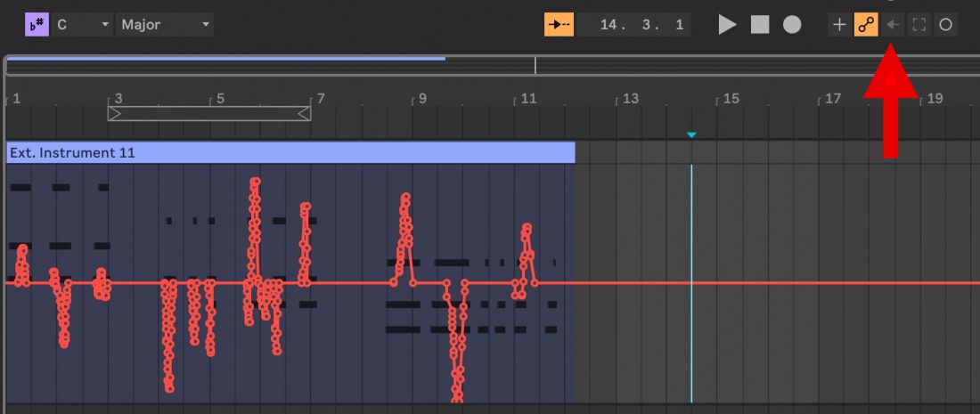This screenshot has width=980, height=414.
Task: Click bar 13 on the beat-time ruler
Action: point(629,98)
